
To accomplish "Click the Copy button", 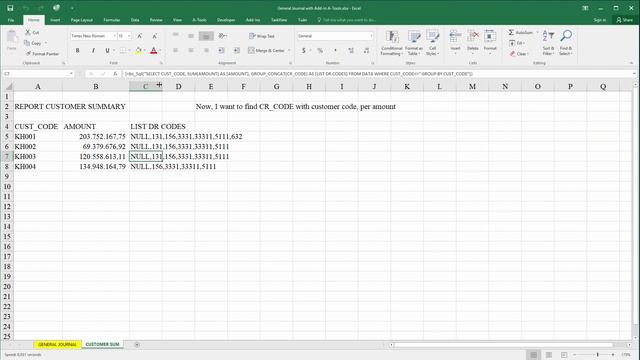I will [33, 43].
